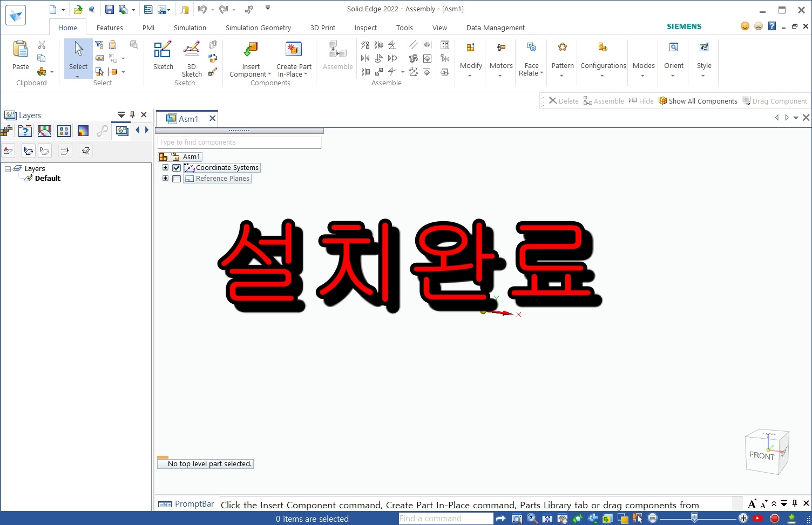Image resolution: width=812 pixels, height=525 pixels.
Task: Switch to the Simulation ribbon tab
Action: click(190, 28)
